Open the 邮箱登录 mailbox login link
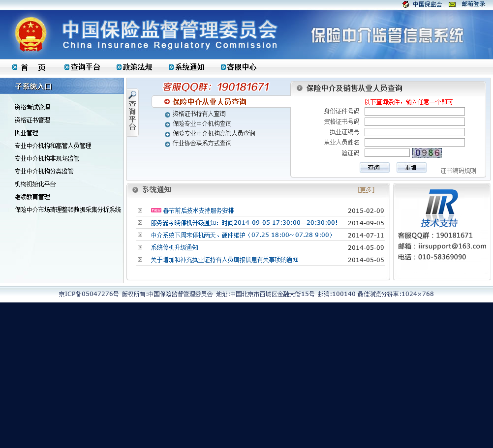Image resolution: width=493 pixels, height=448 pixels. 473,4
